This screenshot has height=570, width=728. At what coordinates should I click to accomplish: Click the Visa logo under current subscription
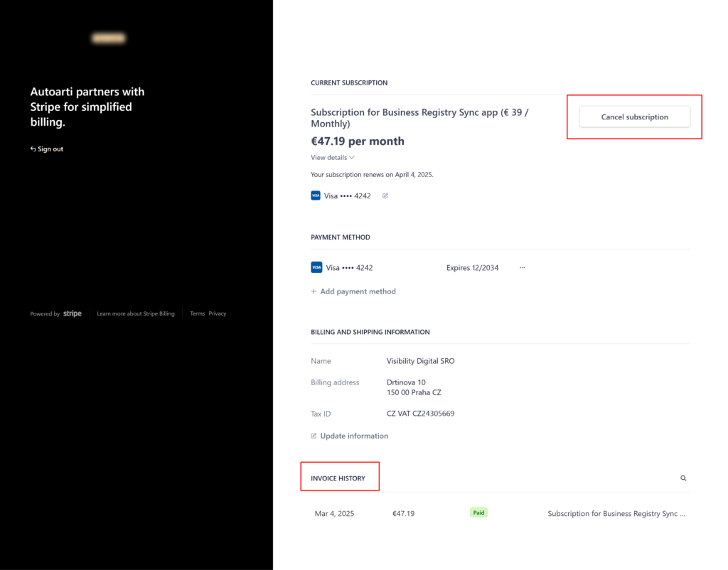[316, 195]
